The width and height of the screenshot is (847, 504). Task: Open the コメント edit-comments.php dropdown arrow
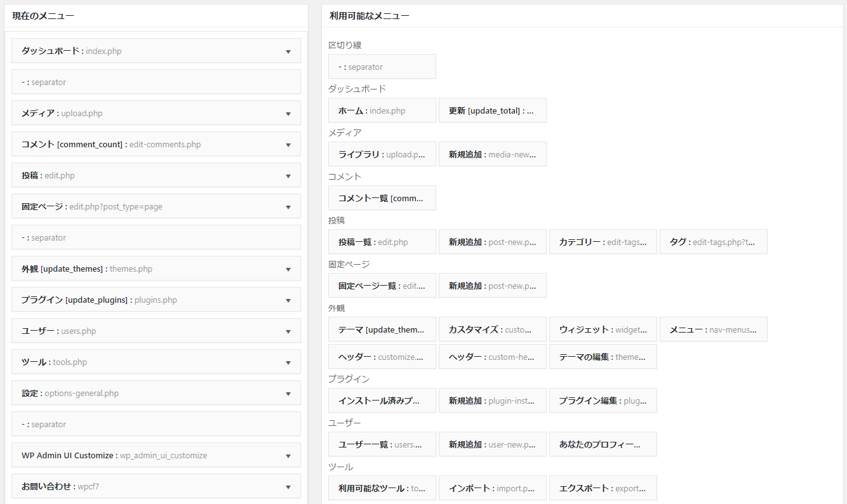click(288, 145)
